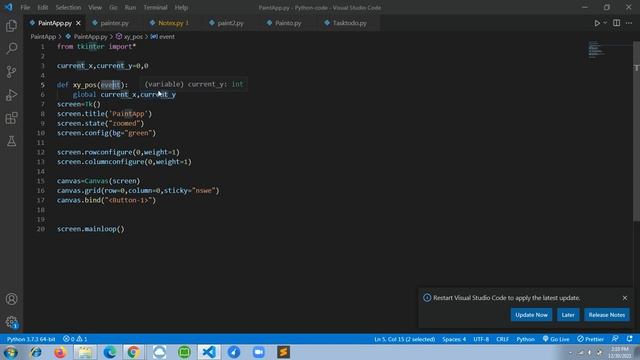Start the Go Live server
The height and width of the screenshot is (360, 640).
click(x=556, y=339)
